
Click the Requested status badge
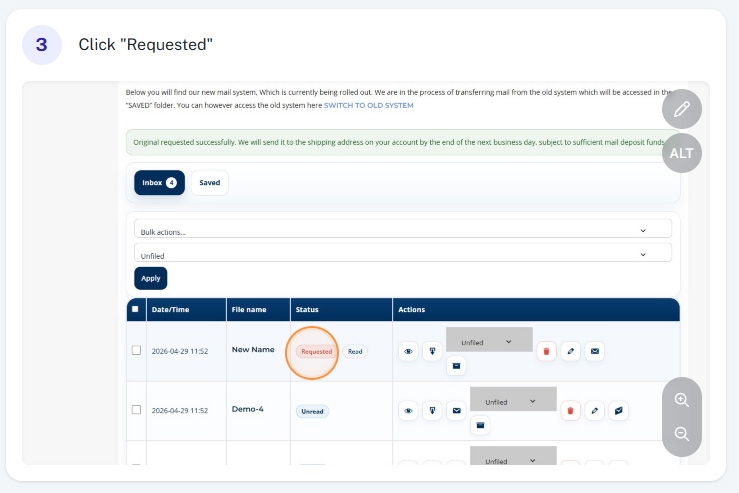pyautogui.click(x=316, y=352)
